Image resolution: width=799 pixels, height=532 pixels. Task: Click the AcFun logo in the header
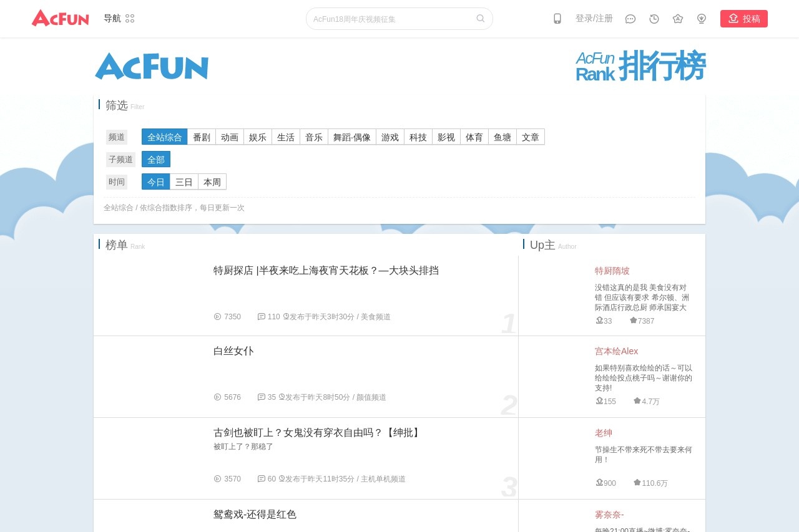tap(60, 18)
